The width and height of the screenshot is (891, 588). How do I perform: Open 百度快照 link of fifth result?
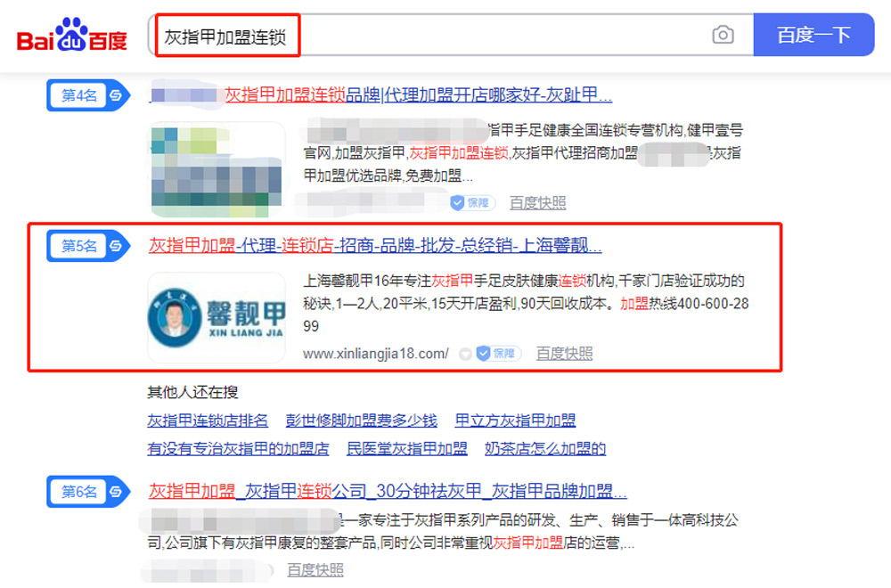click(x=564, y=354)
